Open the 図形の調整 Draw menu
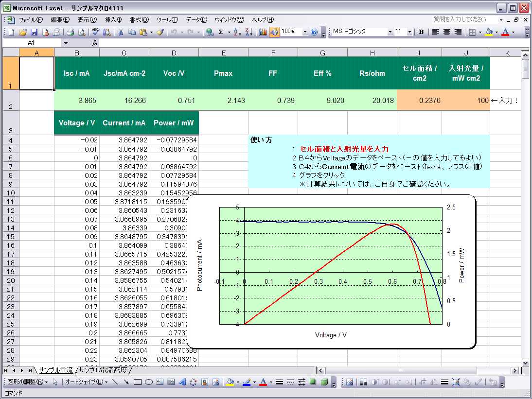532x399 pixels. 27,382
